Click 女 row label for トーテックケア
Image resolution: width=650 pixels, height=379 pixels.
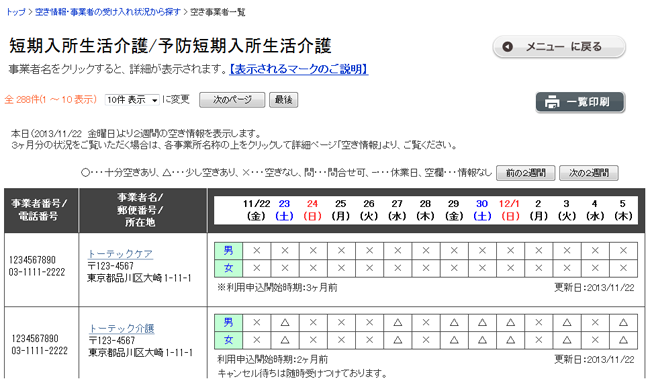point(228,268)
